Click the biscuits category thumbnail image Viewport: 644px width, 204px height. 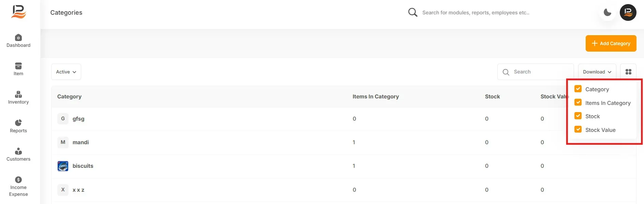[63, 166]
